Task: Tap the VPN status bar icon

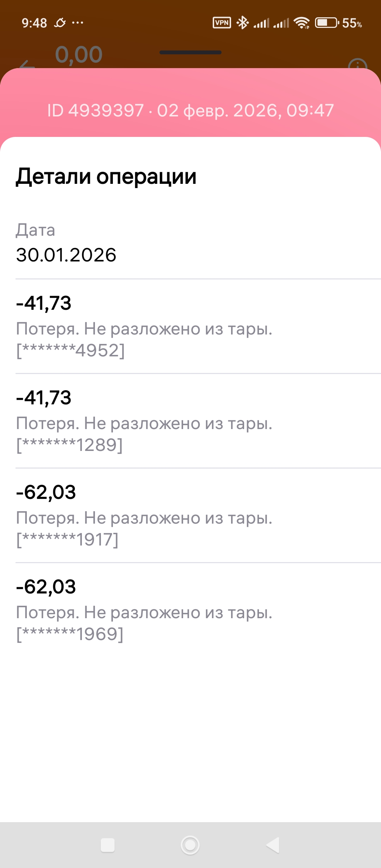Action: [222, 23]
